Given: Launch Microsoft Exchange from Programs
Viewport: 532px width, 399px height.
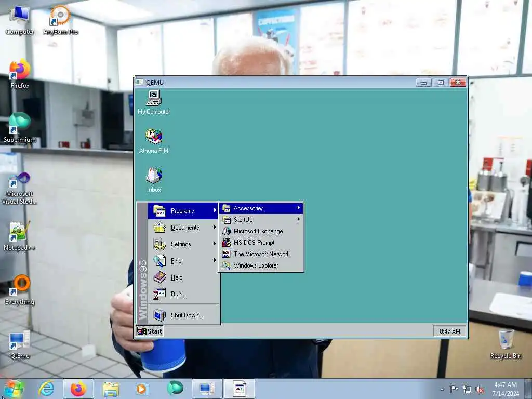Looking at the screenshot, I should [x=261, y=231].
